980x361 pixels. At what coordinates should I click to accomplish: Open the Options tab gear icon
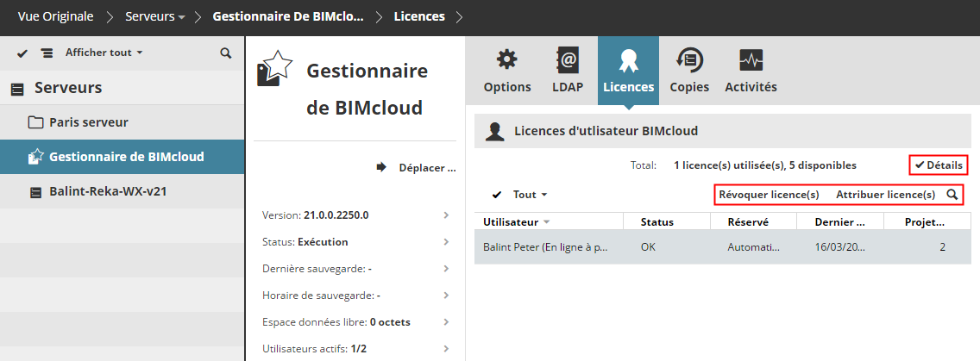(507, 60)
